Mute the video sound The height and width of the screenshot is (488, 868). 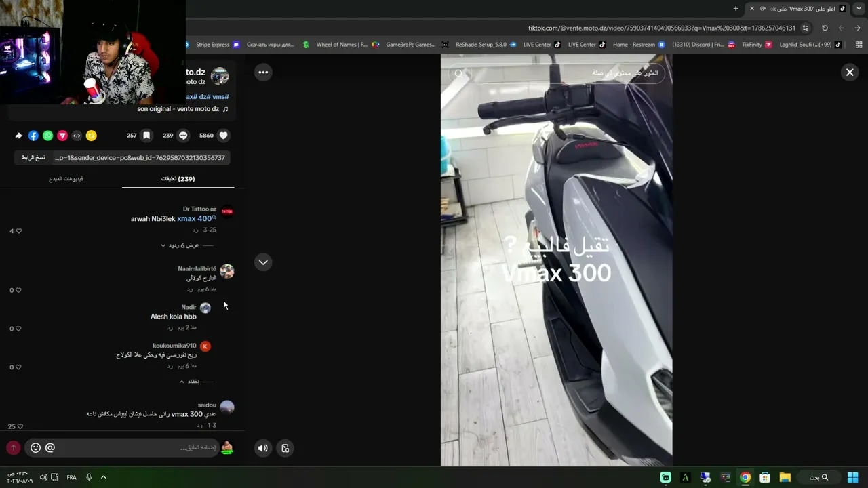click(263, 448)
